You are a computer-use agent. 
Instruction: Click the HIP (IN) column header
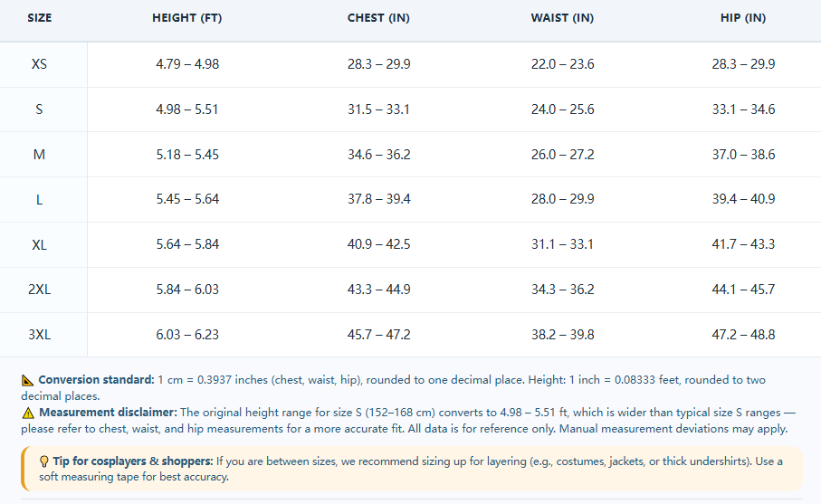coord(743,18)
